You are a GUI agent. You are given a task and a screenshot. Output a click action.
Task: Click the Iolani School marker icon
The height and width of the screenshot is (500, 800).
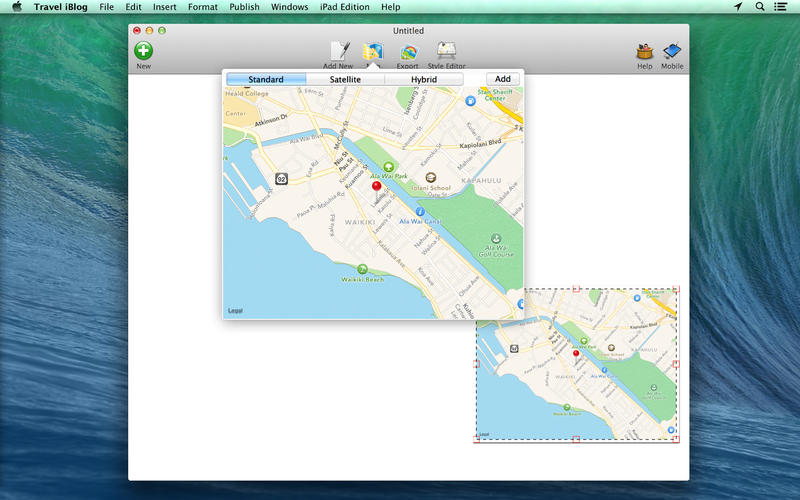(x=431, y=178)
